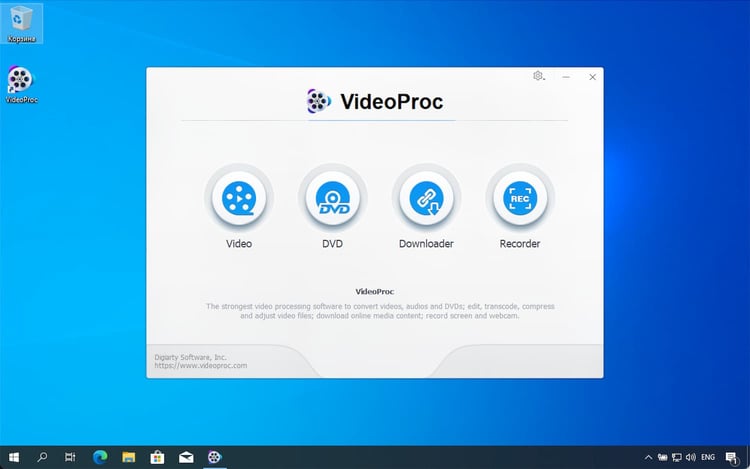Image resolution: width=750 pixels, height=469 pixels.
Task: Show hidden system tray icons
Action: pos(648,458)
